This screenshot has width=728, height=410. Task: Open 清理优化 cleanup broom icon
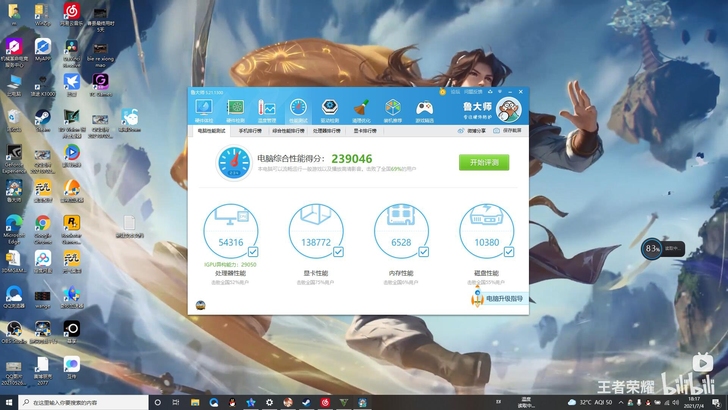coord(361,111)
